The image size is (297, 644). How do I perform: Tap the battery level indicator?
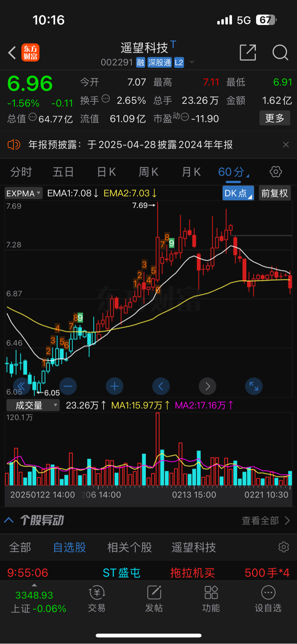pyautogui.click(x=266, y=20)
